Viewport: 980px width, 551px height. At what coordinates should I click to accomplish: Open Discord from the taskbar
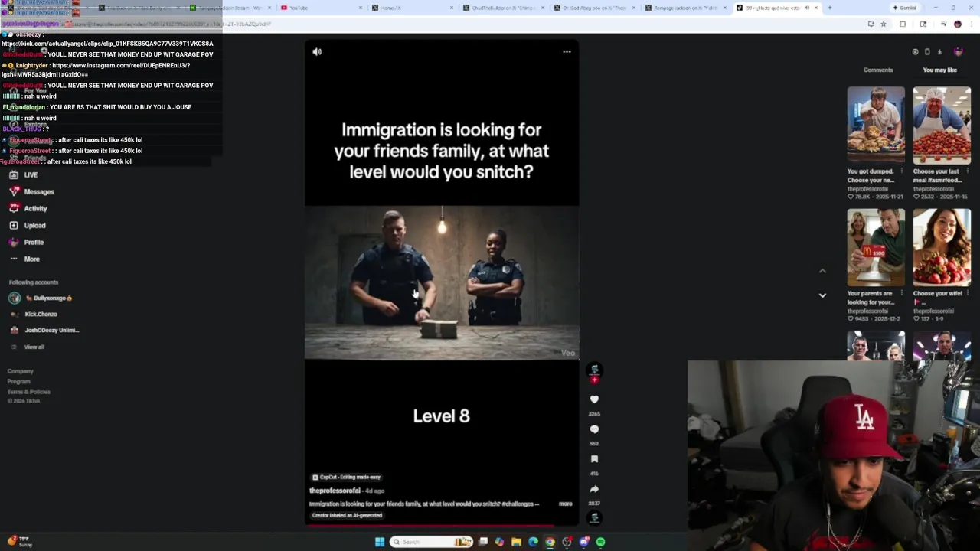pos(583,542)
